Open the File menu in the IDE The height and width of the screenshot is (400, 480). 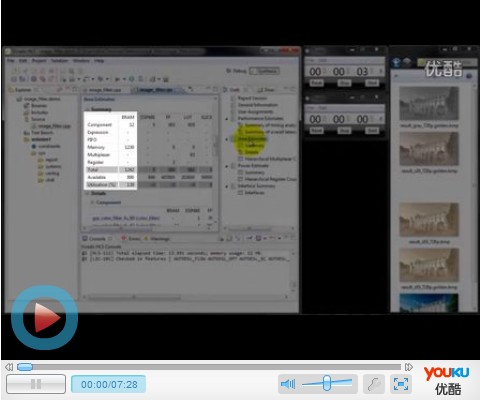pos(11,61)
